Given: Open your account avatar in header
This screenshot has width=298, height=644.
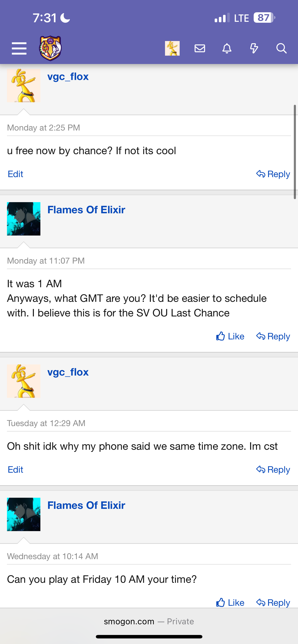Looking at the screenshot, I should (x=172, y=48).
